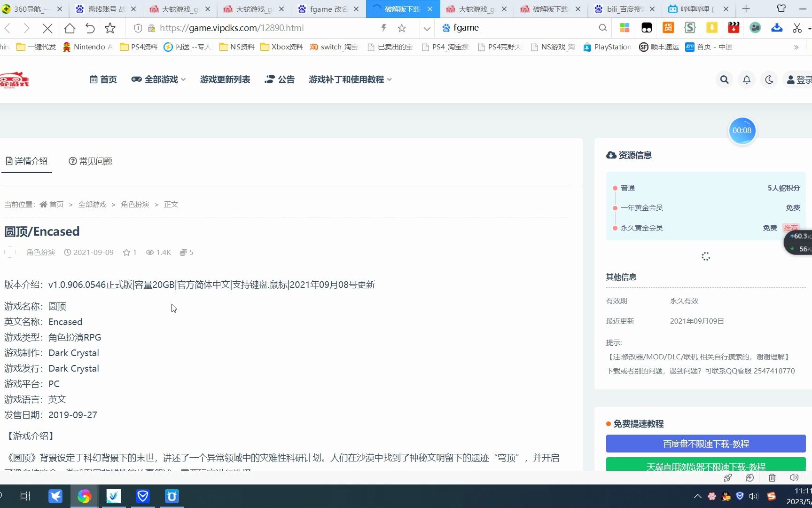Switch to 常见问题 tab
This screenshot has height=508, width=812.
pyautogui.click(x=90, y=161)
